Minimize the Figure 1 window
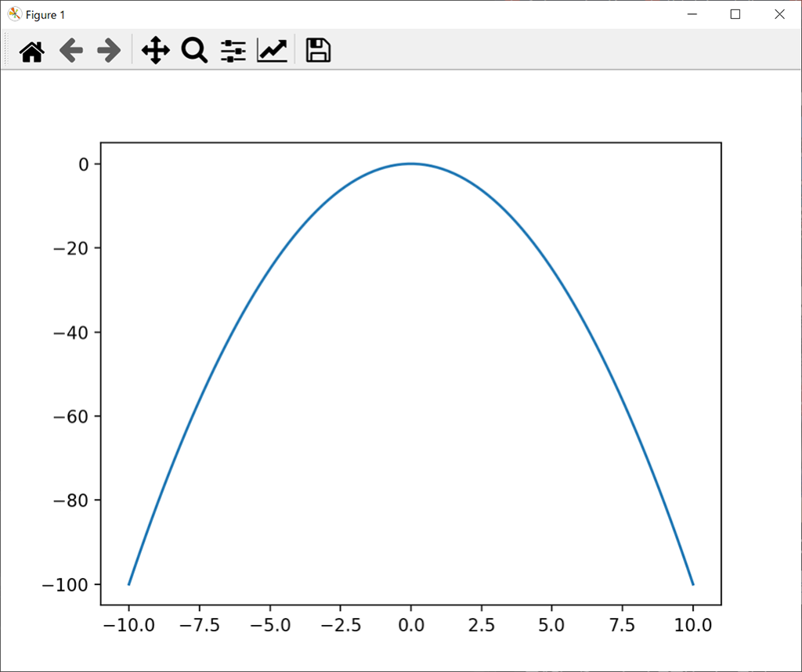 [x=692, y=14]
